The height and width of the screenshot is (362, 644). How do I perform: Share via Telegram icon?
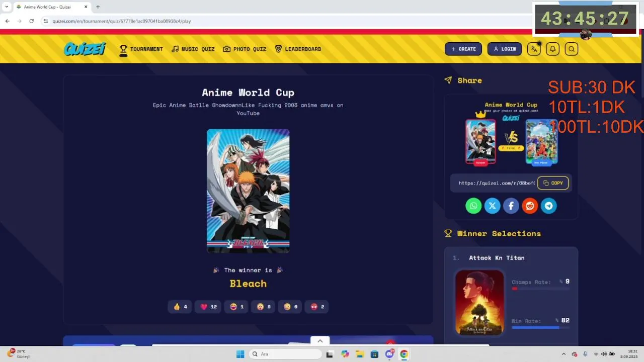point(548,206)
